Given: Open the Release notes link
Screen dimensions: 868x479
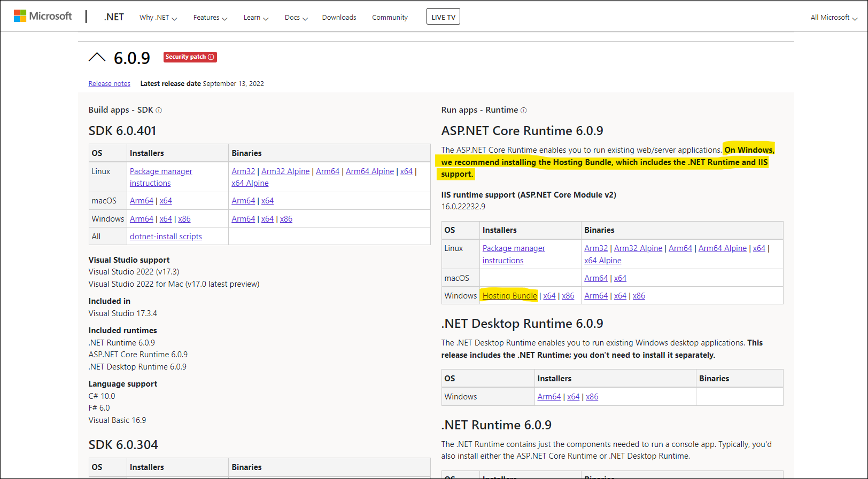Looking at the screenshot, I should tap(110, 84).
